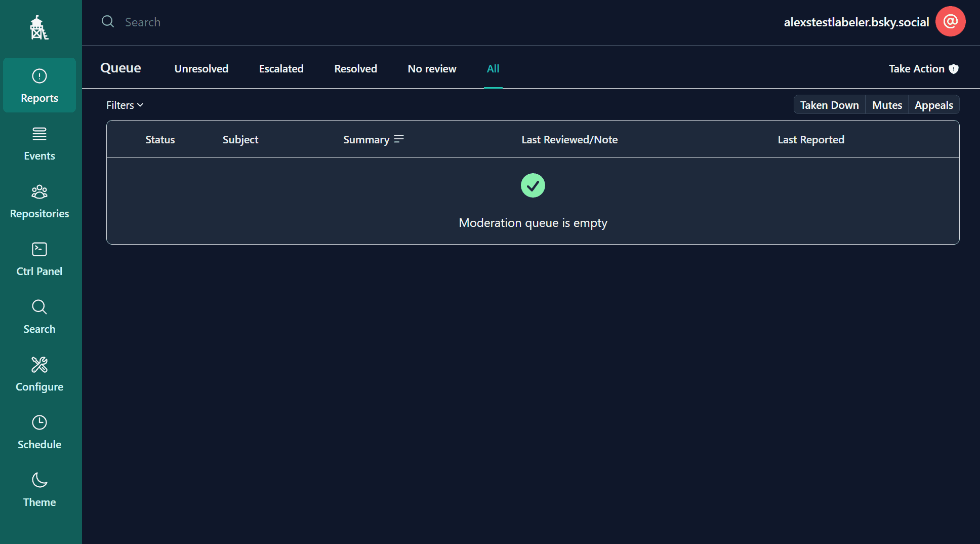Viewport: 980px width, 544px height.
Task: Toggle dark mode with Theme moon icon
Action: (39, 480)
